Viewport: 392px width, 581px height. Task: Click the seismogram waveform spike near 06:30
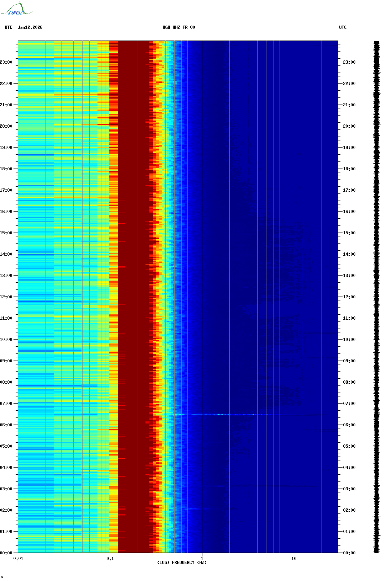pyautogui.click(x=376, y=414)
